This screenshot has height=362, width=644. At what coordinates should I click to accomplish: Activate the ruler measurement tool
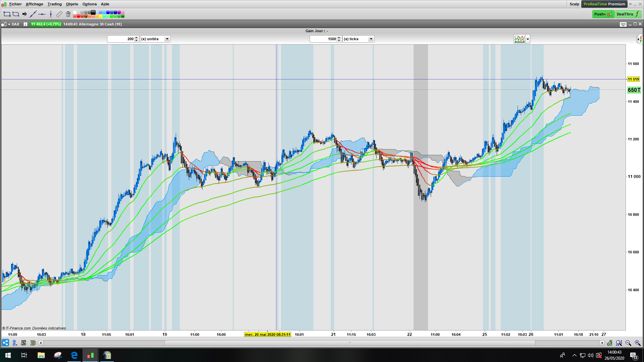pyautogui.click(x=59, y=14)
